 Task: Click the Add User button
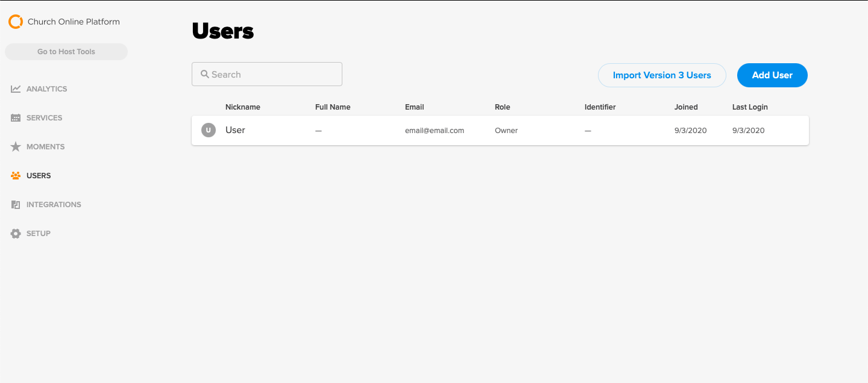click(772, 75)
